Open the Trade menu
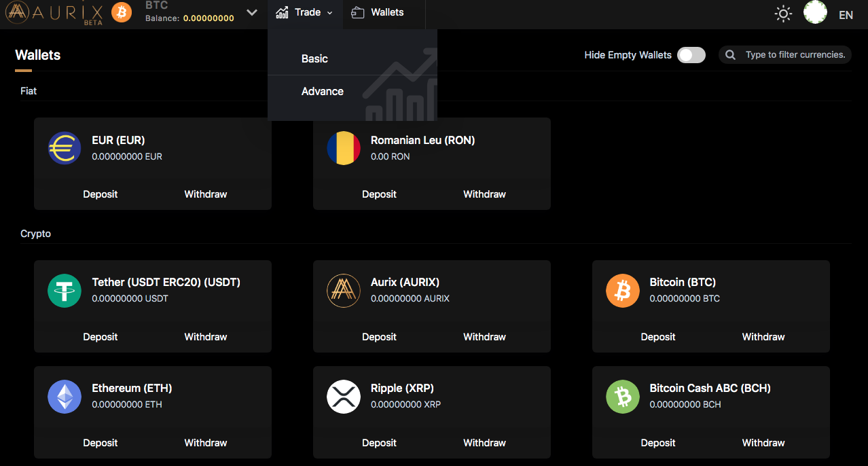Screen dimensions: 868x466 point(305,12)
